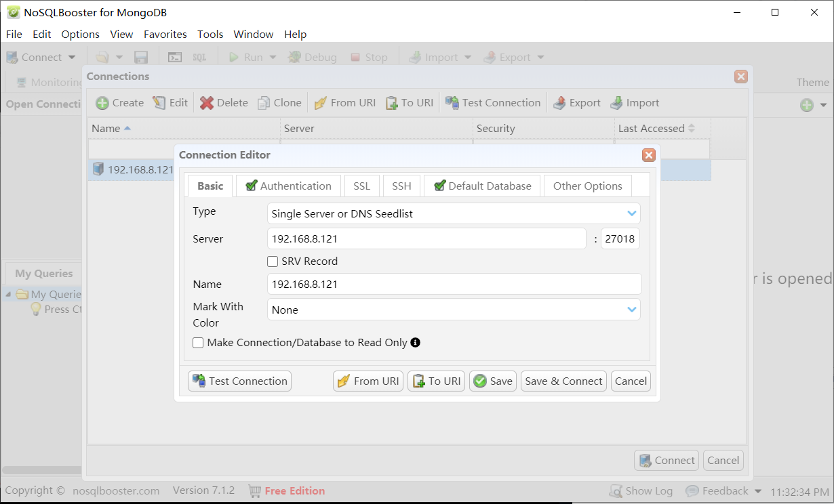Click Create in the Connections toolbar
Image resolution: width=834 pixels, height=504 pixels.
[119, 103]
